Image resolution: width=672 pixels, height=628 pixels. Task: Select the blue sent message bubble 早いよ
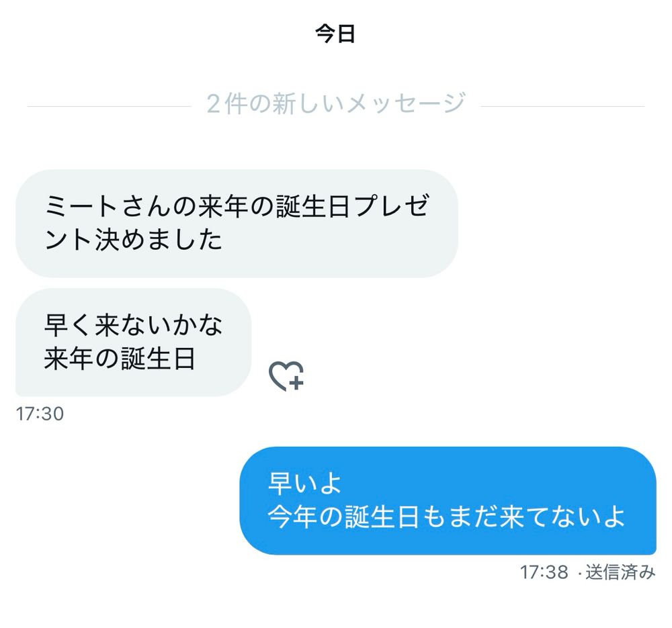tap(448, 501)
